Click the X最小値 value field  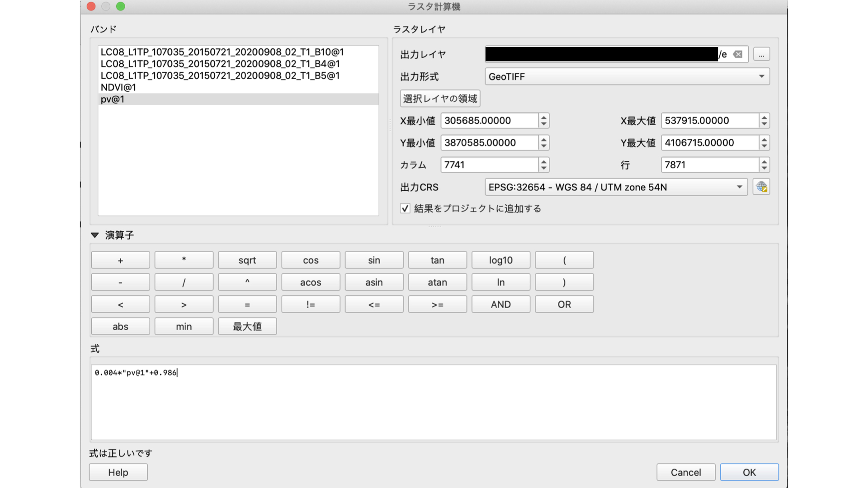coord(490,121)
